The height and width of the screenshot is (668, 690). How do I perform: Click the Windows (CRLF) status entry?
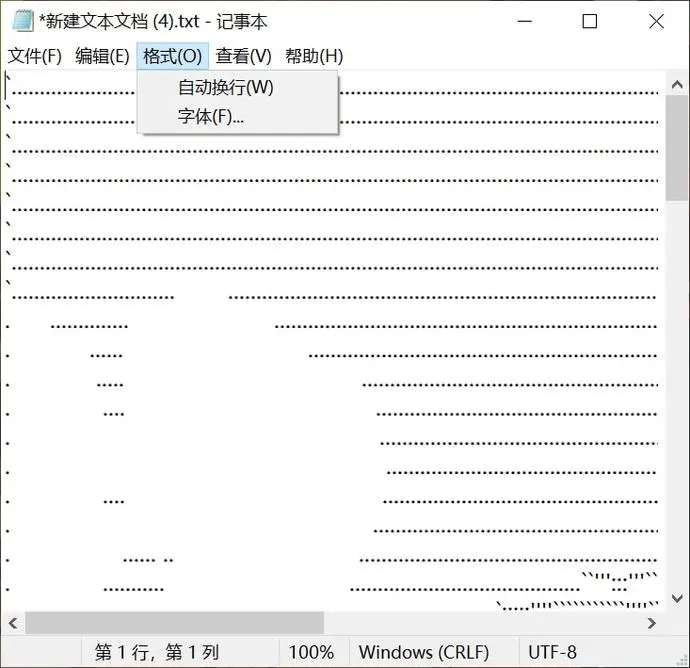click(424, 652)
